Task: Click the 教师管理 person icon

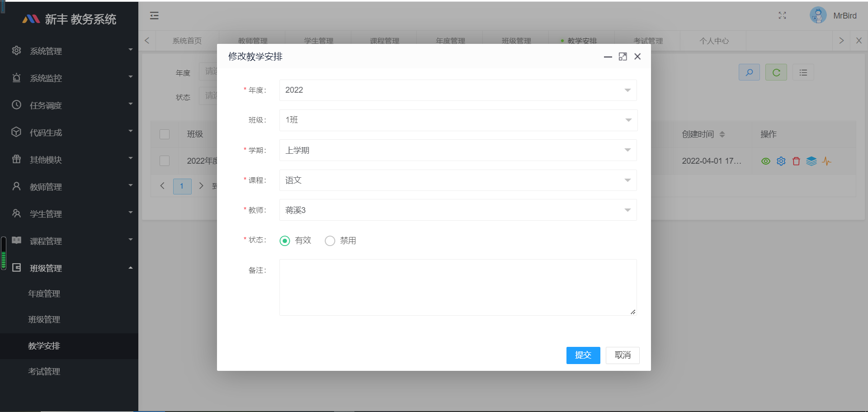Action: (x=16, y=186)
